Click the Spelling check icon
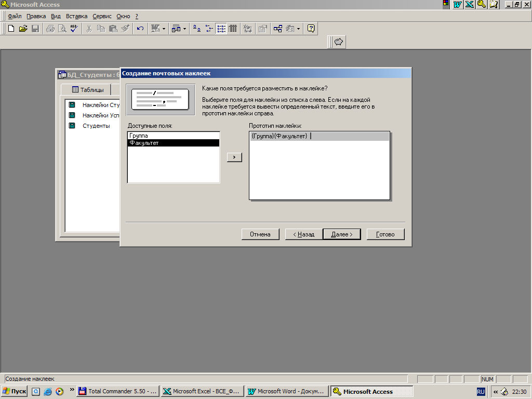532x399 pixels. pos(74,29)
